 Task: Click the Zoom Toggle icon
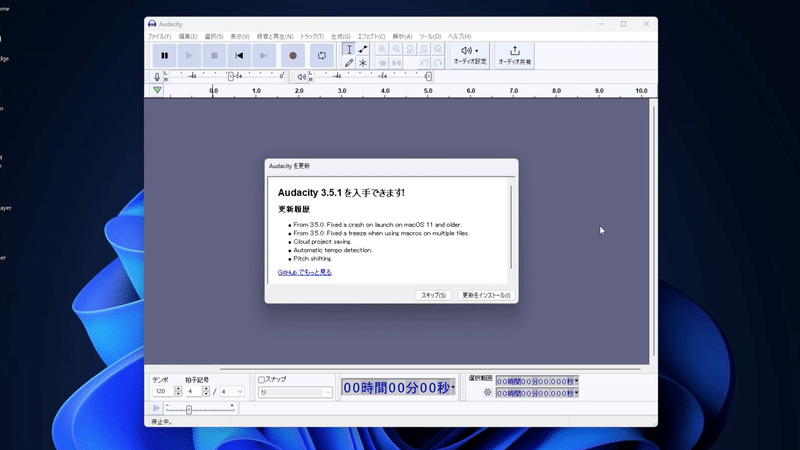(x=438, y=49)
